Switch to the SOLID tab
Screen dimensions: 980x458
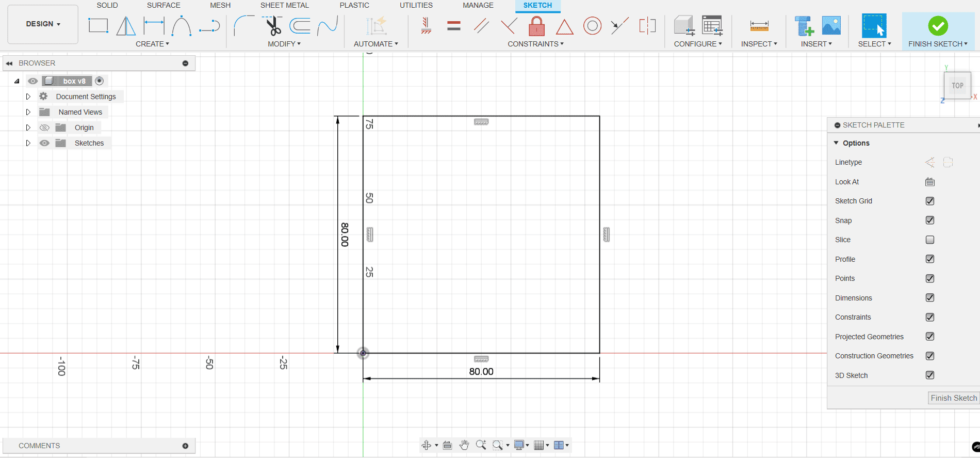[x=107, y=5]
